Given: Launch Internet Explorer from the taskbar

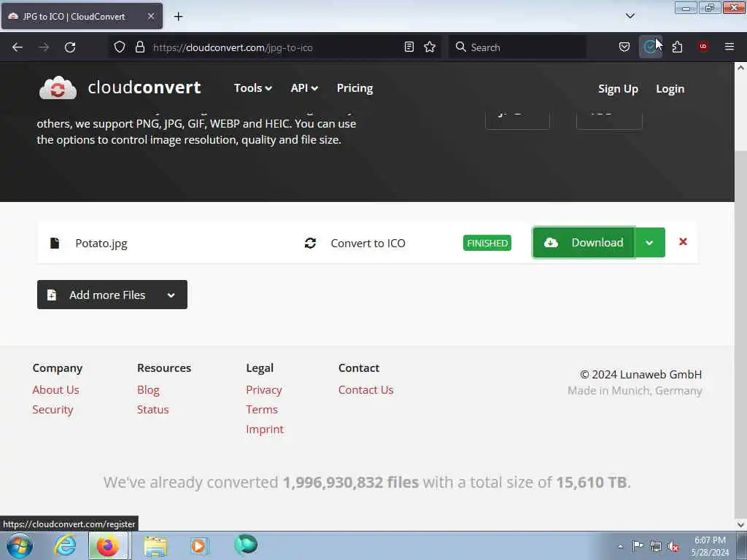Looking at the screenshot, I should tap(65, 545).
